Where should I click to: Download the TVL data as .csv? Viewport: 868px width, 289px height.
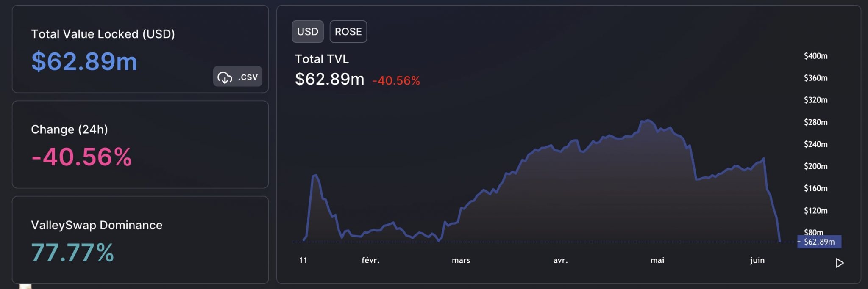237,77
